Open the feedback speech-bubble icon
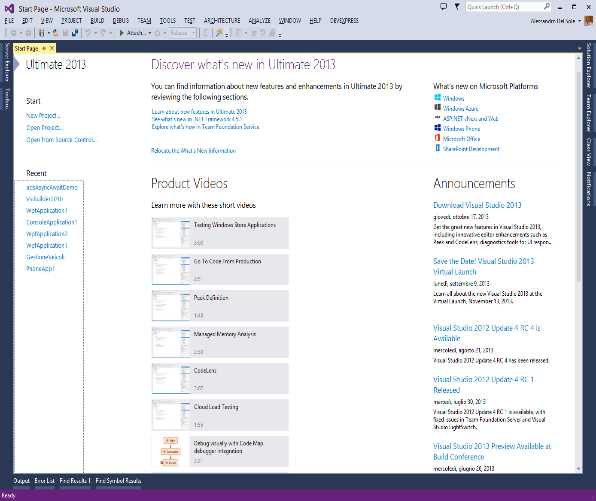The height and width of the screenshot is (501, 596). point(443,7)
